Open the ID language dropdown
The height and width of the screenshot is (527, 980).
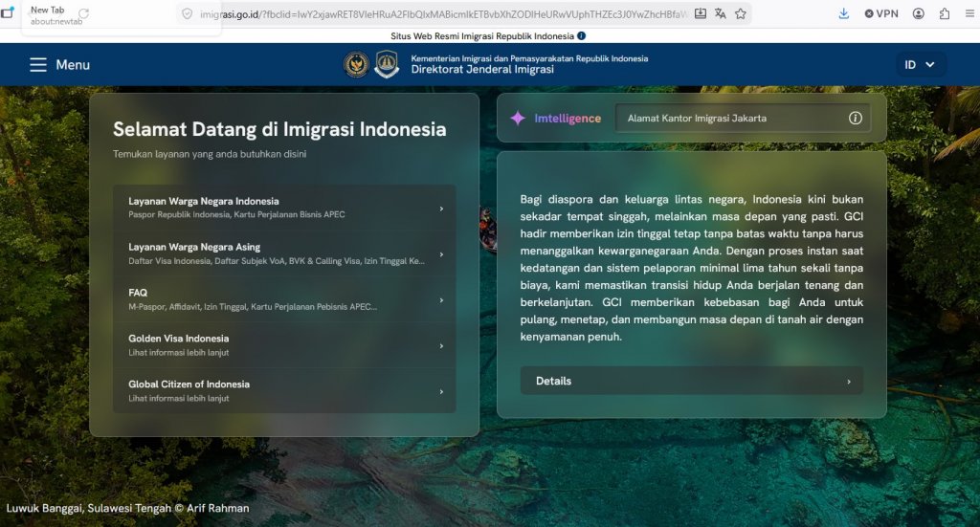click(920, 65)
